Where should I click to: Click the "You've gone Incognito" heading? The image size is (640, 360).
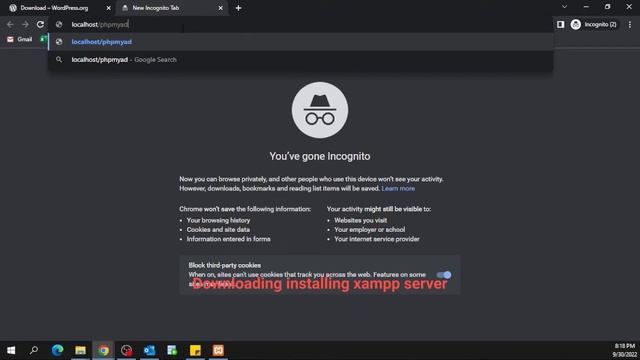click(x=320, y=156)
